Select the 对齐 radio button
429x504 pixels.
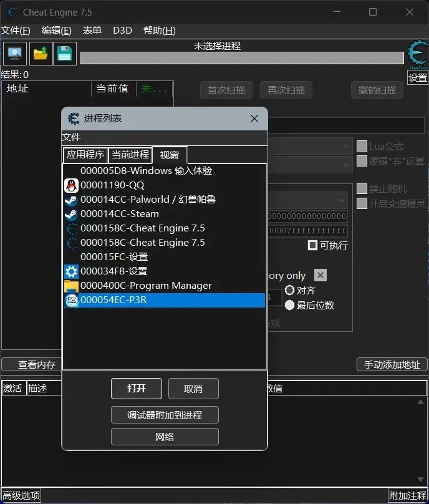[290, 290]
